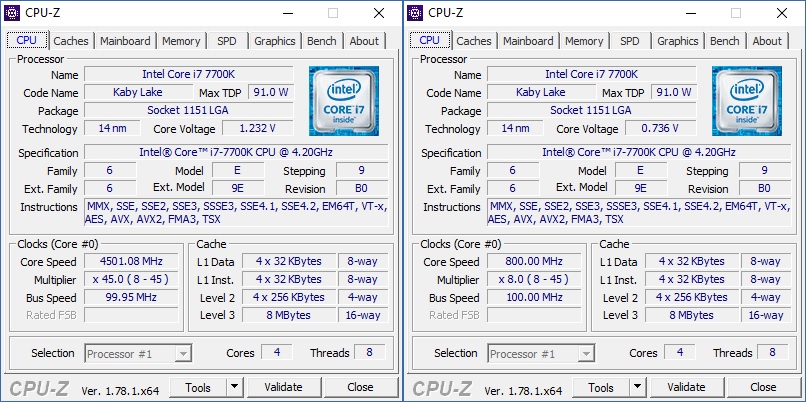
Task: Click Bus Speed value 100.00 MHz
Action: 534,298
